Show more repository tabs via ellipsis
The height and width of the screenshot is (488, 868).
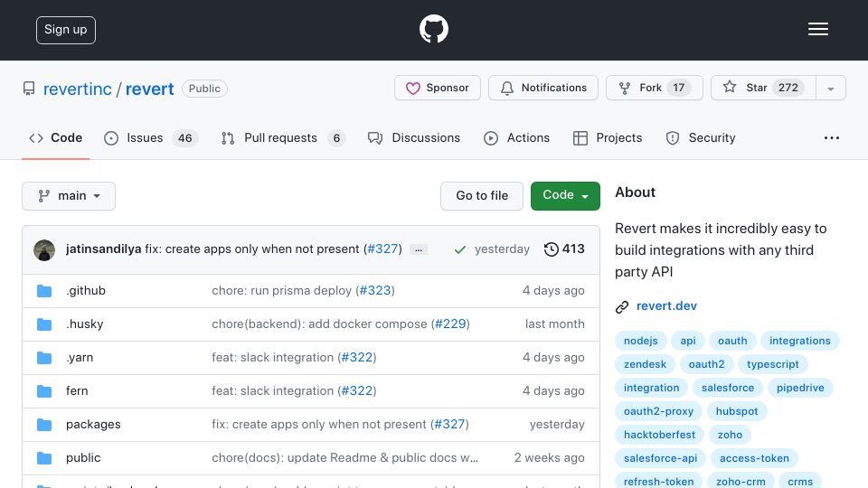[x=832, y=137]
